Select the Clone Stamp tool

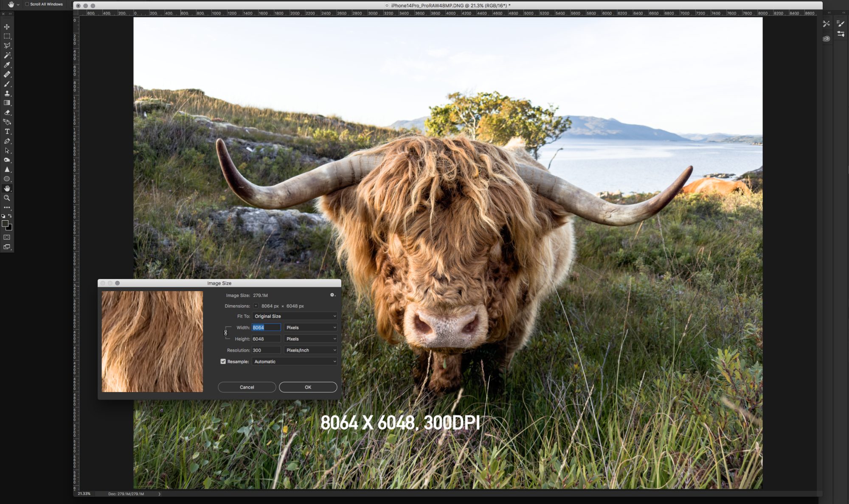tap(7, 93)
